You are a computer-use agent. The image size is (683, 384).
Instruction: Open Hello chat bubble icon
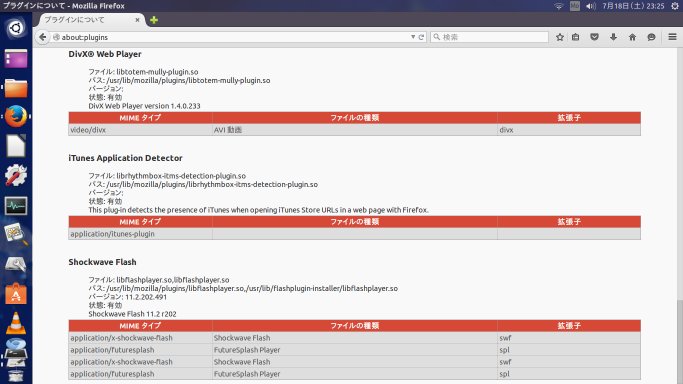click(651, 37)
